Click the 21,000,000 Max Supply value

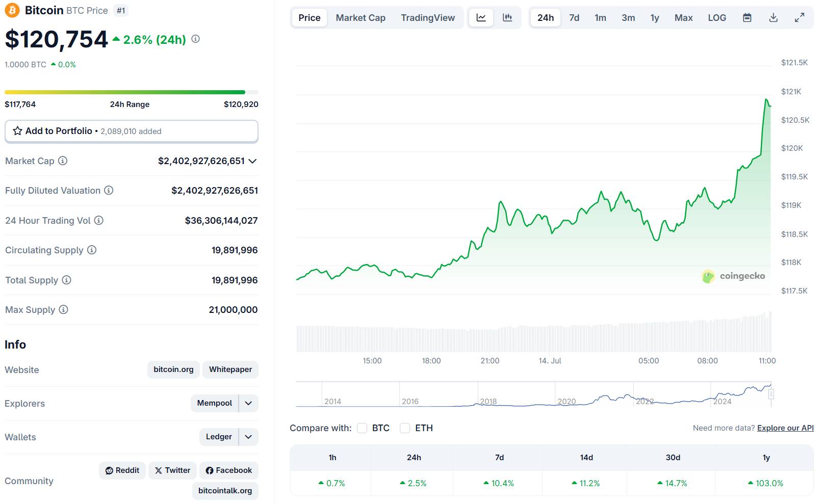click(x=233, y=310)
